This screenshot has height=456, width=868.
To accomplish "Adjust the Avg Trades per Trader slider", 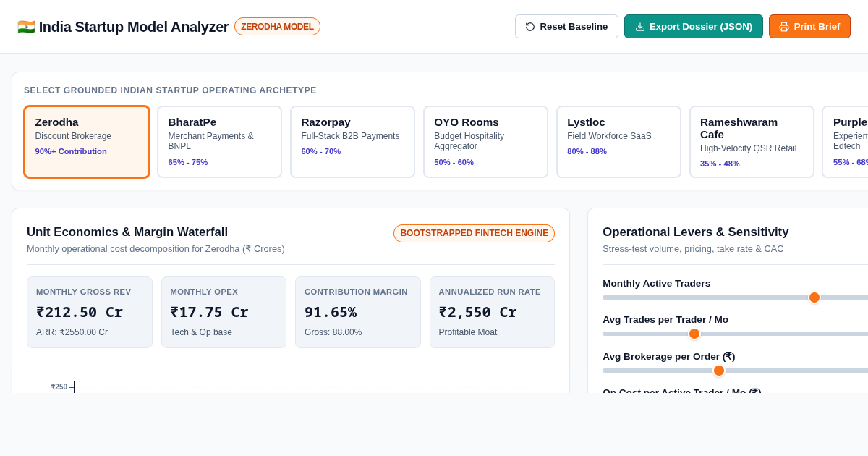I will click(694, 334).
